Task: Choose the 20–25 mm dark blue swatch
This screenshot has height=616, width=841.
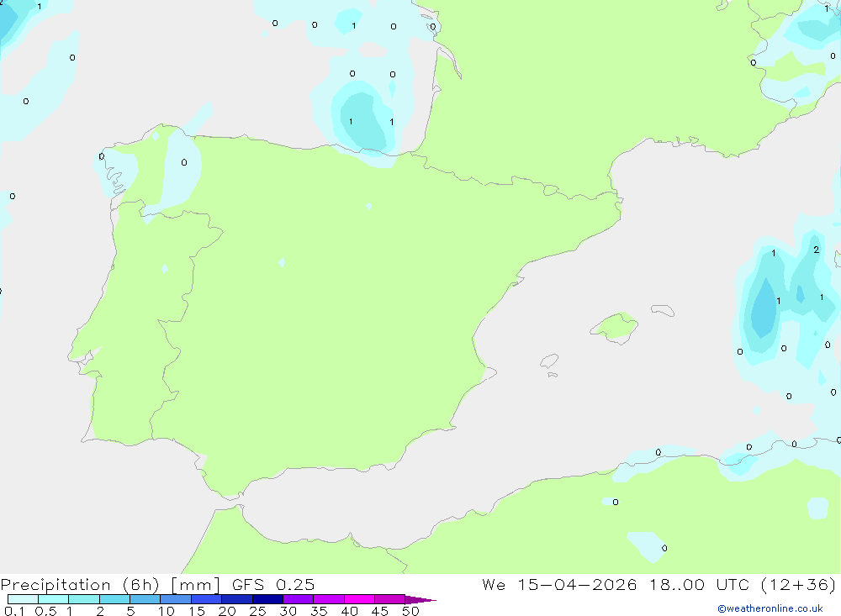Action: tap(236, 599)
